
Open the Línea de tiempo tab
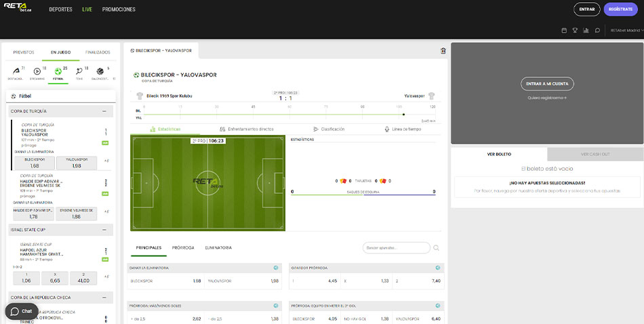[x=403, y=129]
